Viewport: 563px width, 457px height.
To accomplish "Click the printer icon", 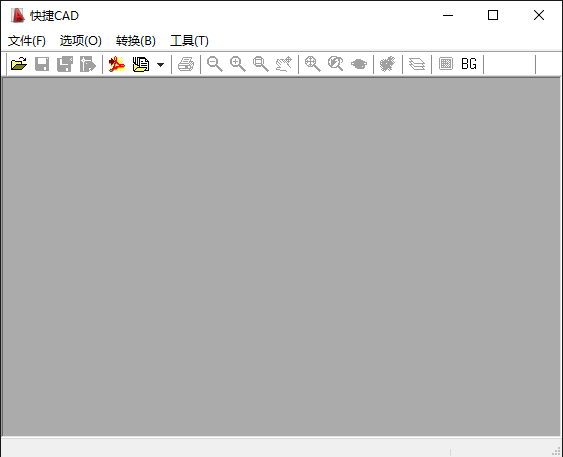I will [186, 64].
